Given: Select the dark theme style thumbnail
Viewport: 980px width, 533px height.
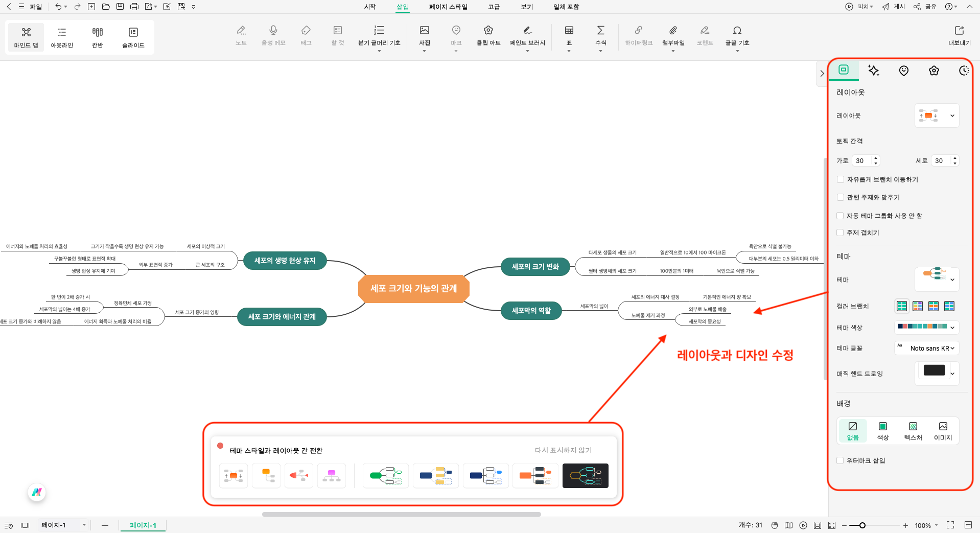Looking at the screenshot, I should pos(585,476).
